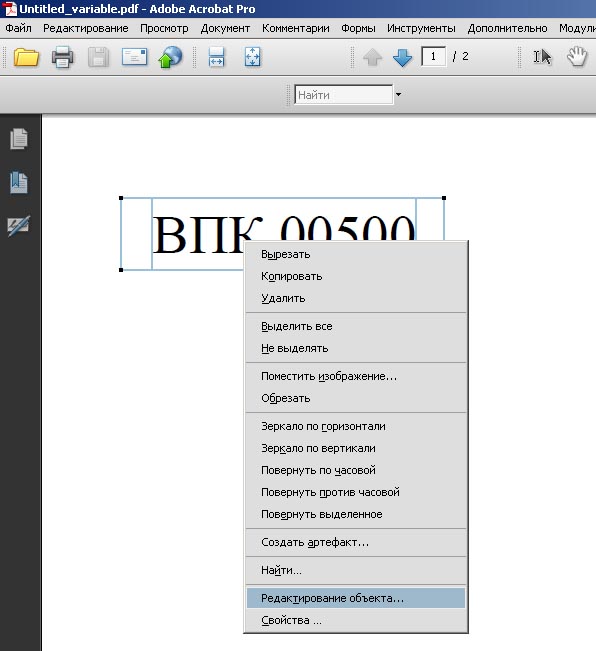Expand the Найти search options dropdown
The height and width of the screenshot is (651, 596).
click(398, 95)
